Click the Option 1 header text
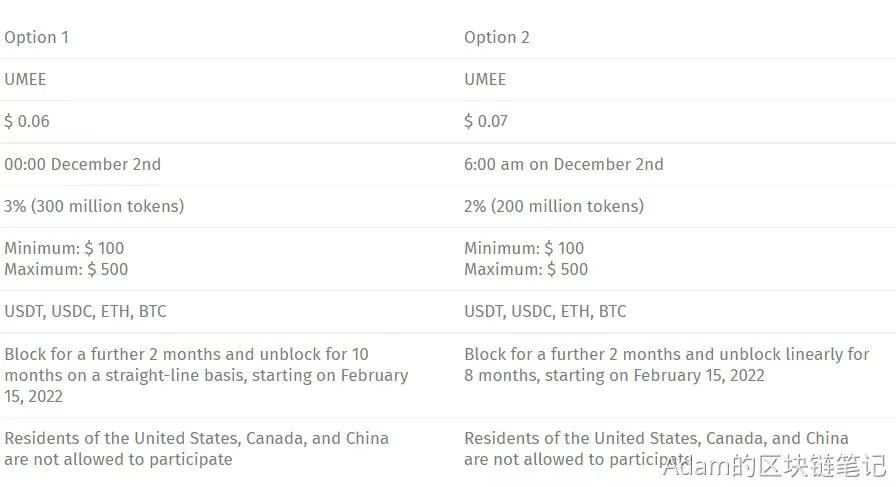896x487 pixels. [37, 38]
